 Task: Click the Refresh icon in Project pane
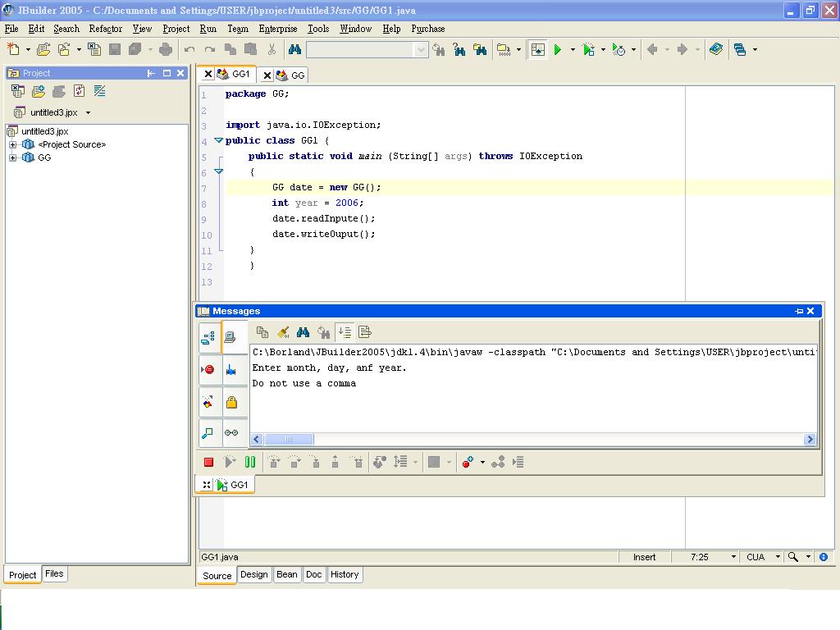click(x=80, y=91)
